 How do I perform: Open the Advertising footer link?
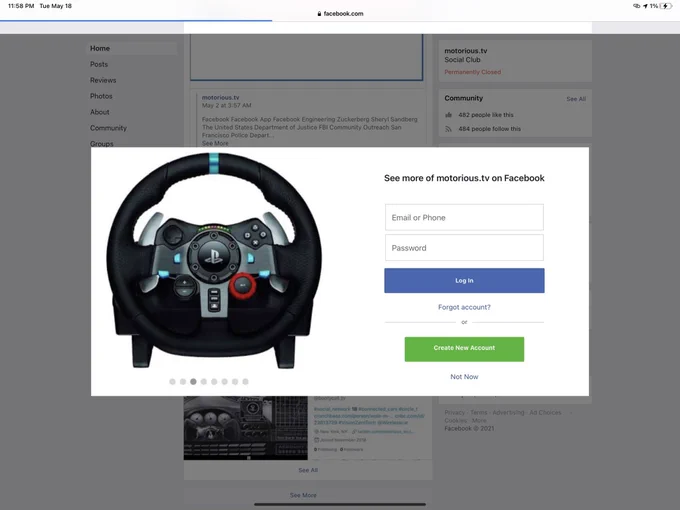pyautogui.click(x=508, y=412)
